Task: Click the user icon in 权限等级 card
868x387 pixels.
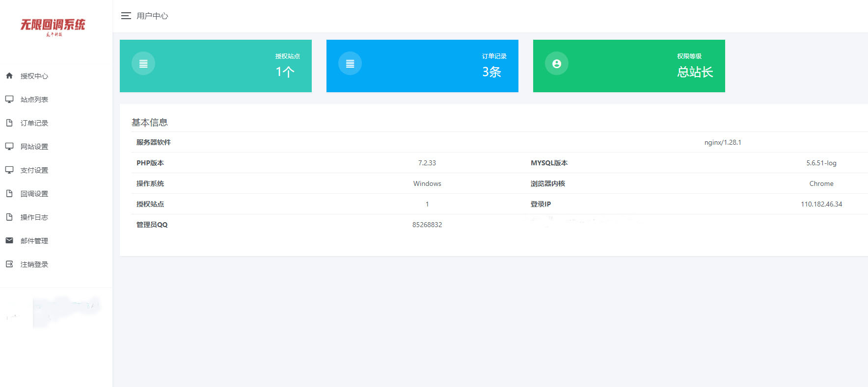Action: pyautogui.click(x=557, y=64)
